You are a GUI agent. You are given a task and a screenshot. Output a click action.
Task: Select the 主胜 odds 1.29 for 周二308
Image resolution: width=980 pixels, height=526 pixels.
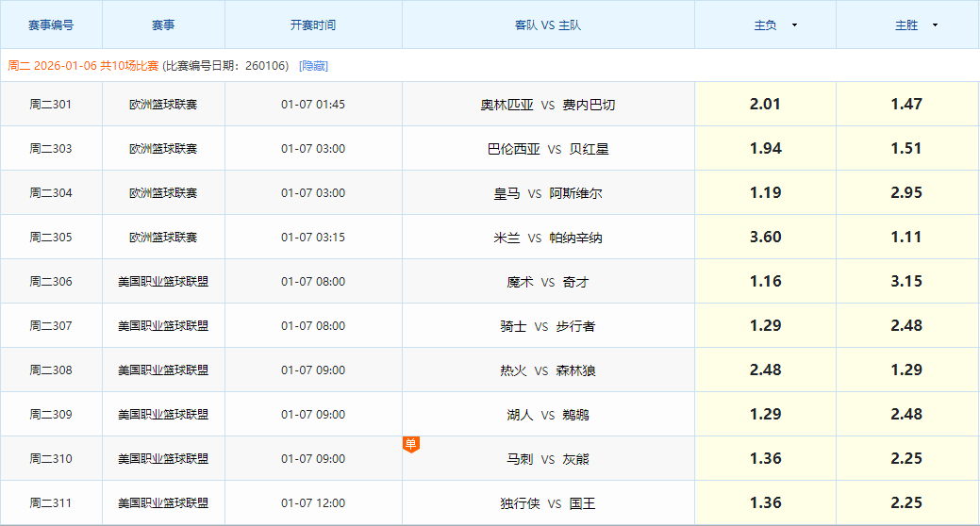[x=906, y=370]
